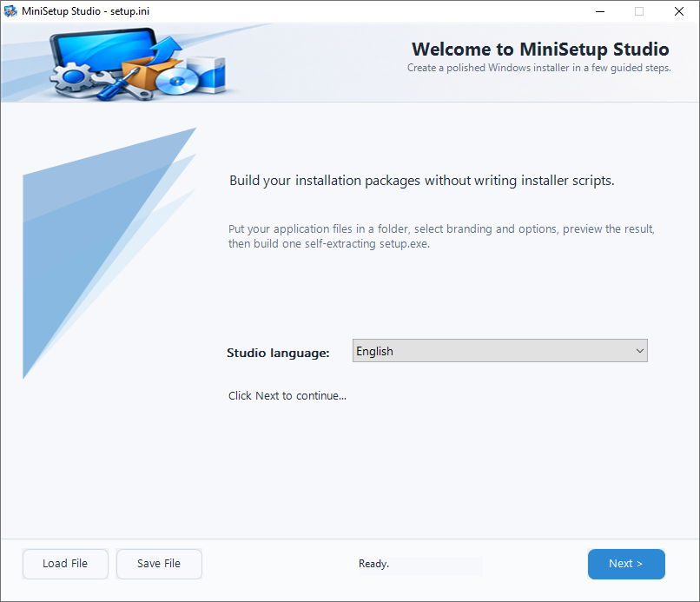The height and width of the screenshot is (602, 700).
Task: Click the MiniSetup Studio title bar icon
Action: tap(10, 11)
